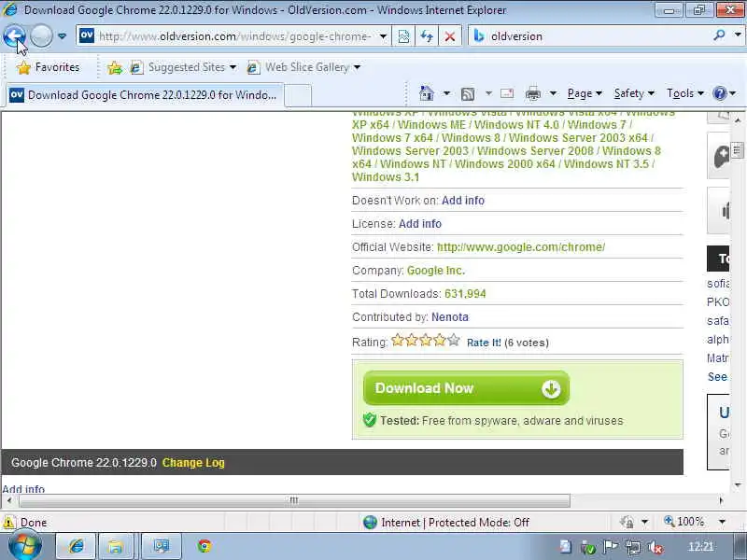This screenshot has height=560, width=747.
Task: Select the Download Google Chrome tab
Action: (145, 95)
